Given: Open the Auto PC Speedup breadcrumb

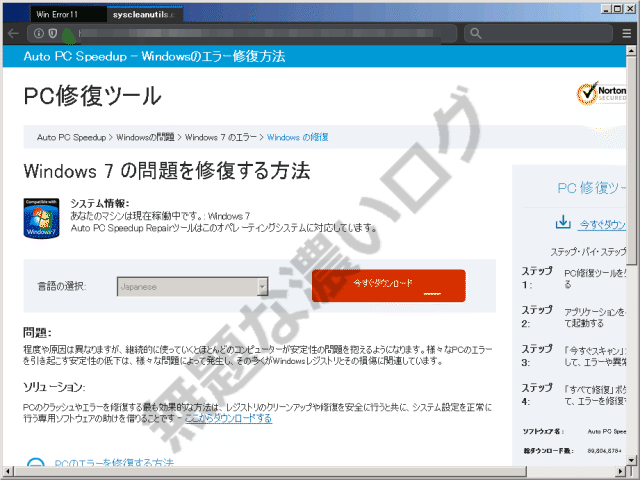Looking at the screenshot, I should [71, 138].
